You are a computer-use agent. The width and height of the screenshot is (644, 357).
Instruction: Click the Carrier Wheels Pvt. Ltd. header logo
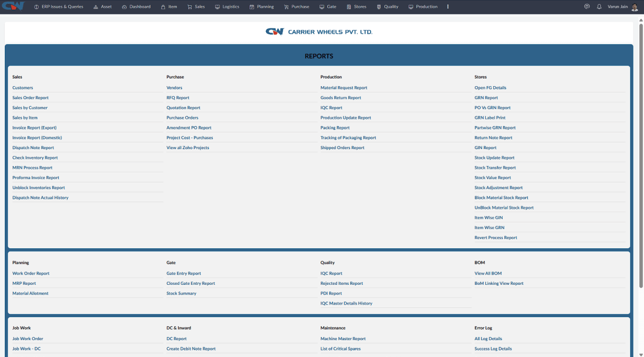(319, 32)
